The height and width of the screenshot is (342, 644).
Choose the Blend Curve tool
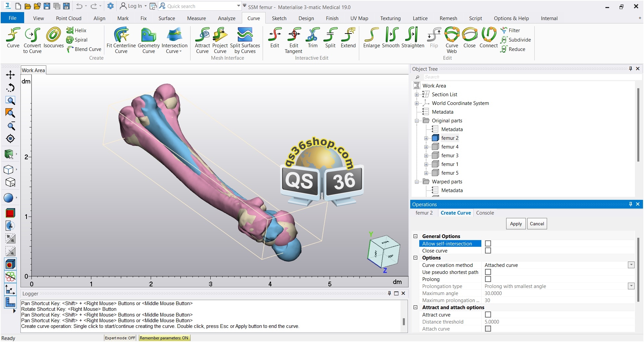click(84, 49)
